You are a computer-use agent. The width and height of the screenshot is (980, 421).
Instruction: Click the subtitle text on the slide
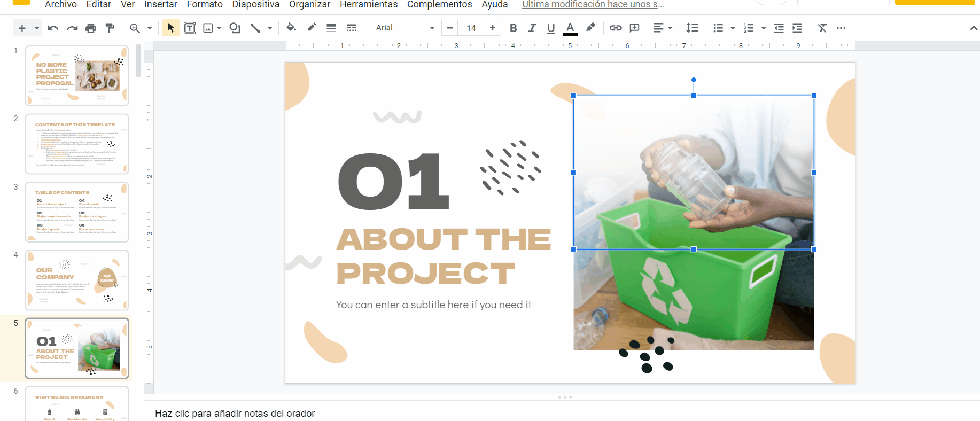pos(433,305)
